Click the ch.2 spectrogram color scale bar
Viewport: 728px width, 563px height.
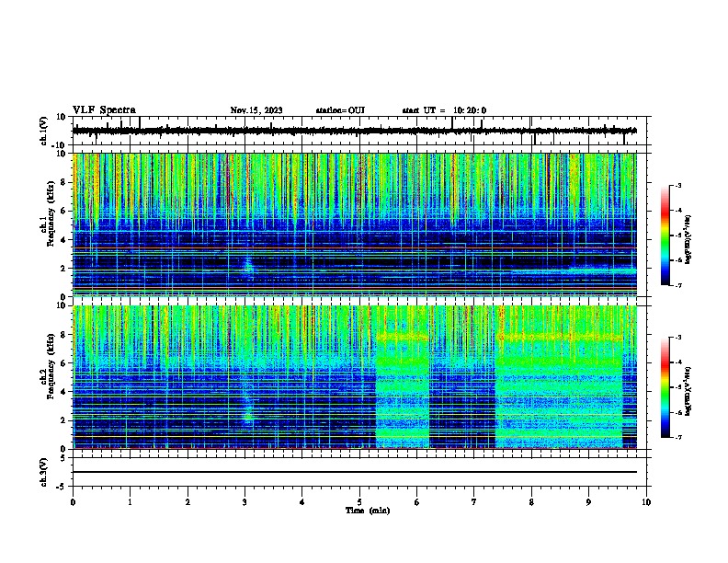point(665,387)
